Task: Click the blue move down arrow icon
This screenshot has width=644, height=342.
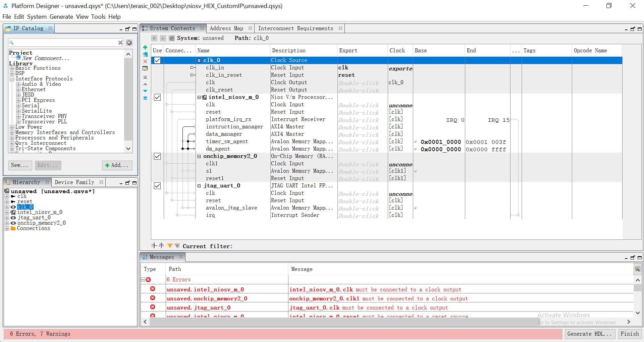Action: (145, 91)
